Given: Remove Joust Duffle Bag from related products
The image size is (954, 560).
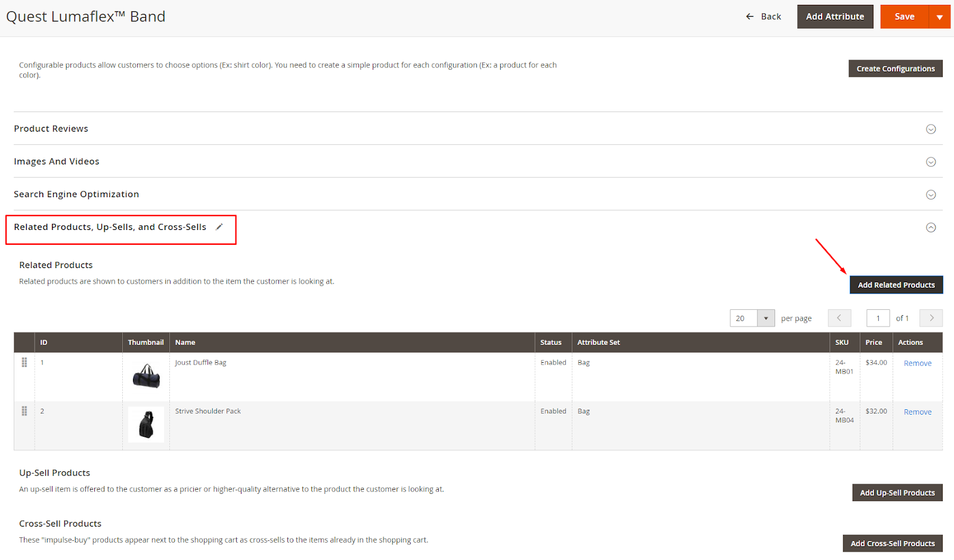Looking at the screenshot, I should 917,363.
